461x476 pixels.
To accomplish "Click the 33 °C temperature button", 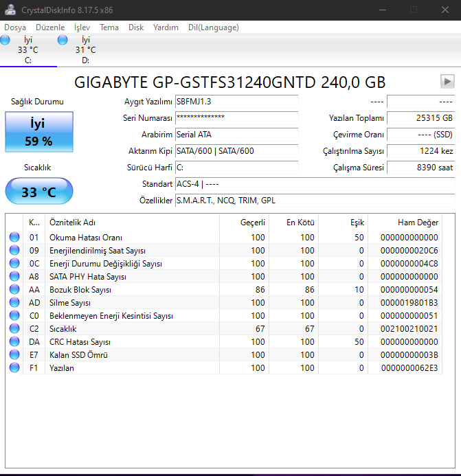I will point(39,191).
